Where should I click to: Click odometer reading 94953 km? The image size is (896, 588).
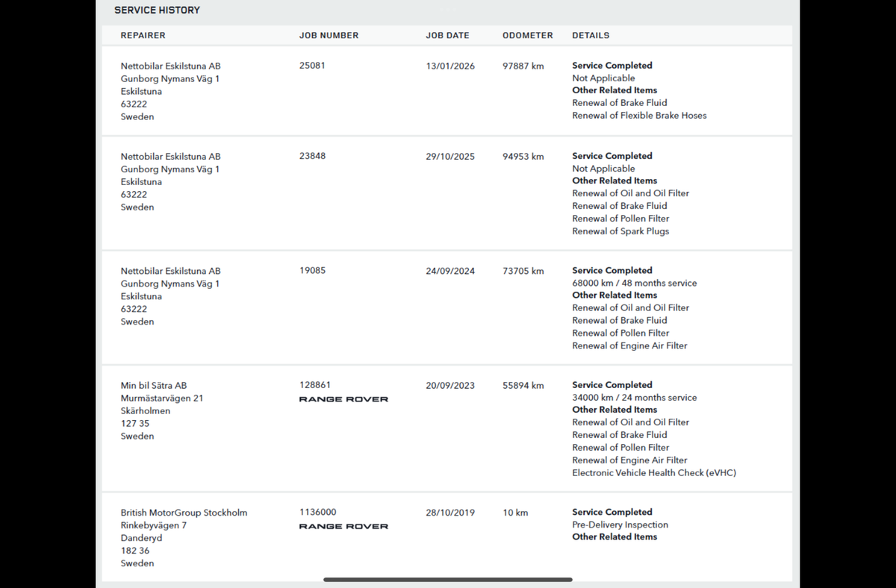coord(523,157)
